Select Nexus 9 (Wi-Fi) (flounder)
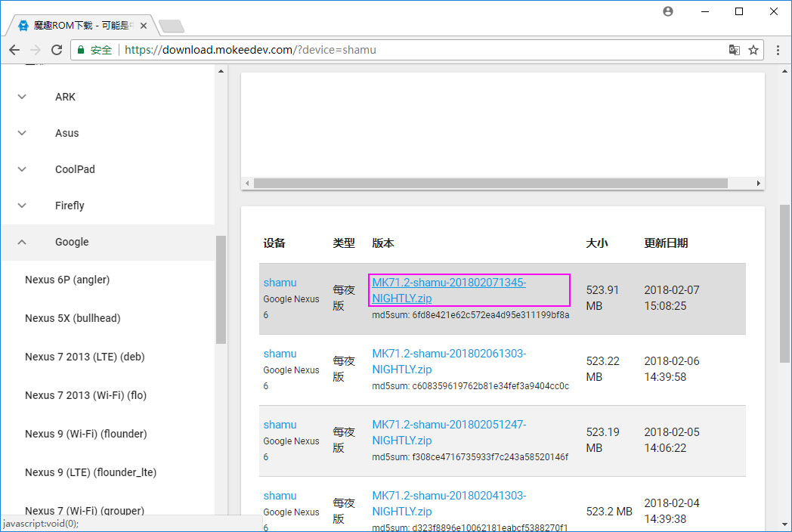The height and width of the screenshot is (532, 792). pyautogui.click(x=86, y=434)
